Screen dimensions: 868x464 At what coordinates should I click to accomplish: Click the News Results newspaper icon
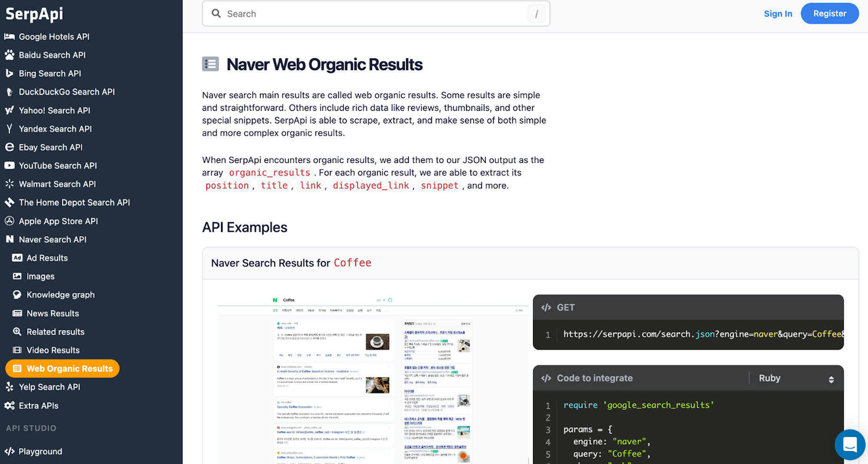coord(17,313)
